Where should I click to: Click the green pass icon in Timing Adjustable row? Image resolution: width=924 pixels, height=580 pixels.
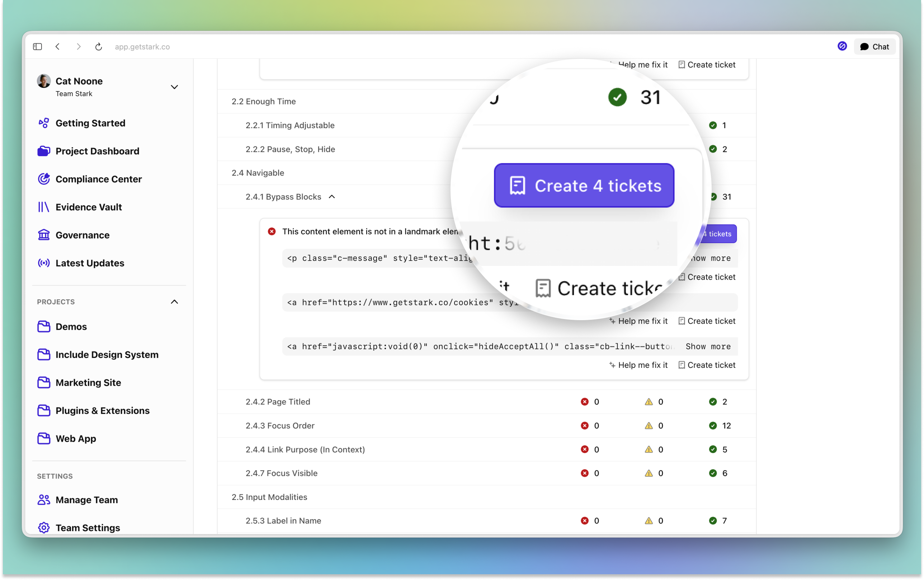[x=713, y=125]
